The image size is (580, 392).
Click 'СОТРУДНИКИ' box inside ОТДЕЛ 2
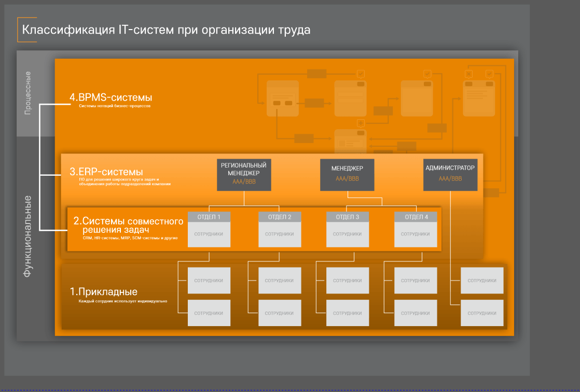tap(280, 234)
